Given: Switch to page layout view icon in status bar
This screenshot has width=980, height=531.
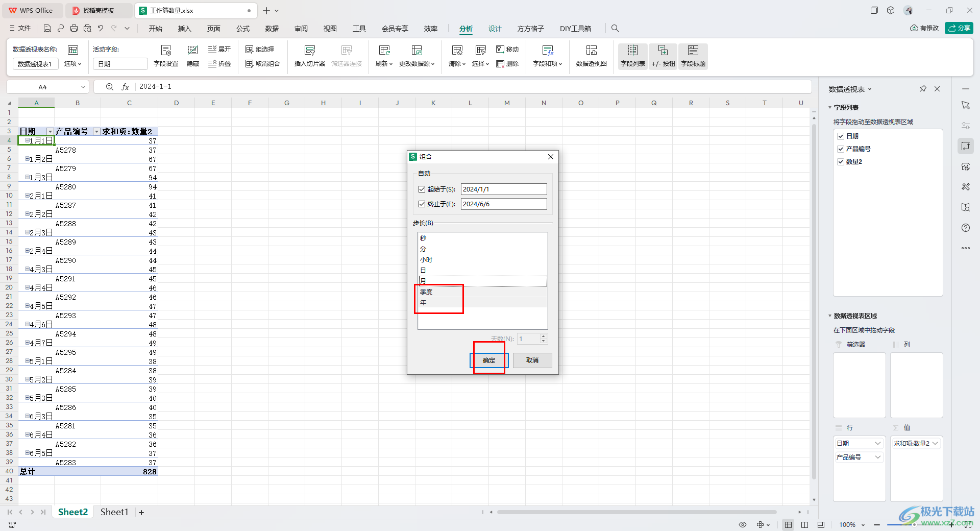Looking at the screenshot, I should point(804,525).
